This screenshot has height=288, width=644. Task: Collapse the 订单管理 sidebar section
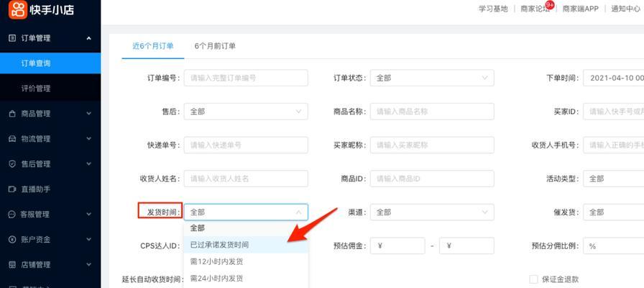pyautogui.click(x=88, y=38)
